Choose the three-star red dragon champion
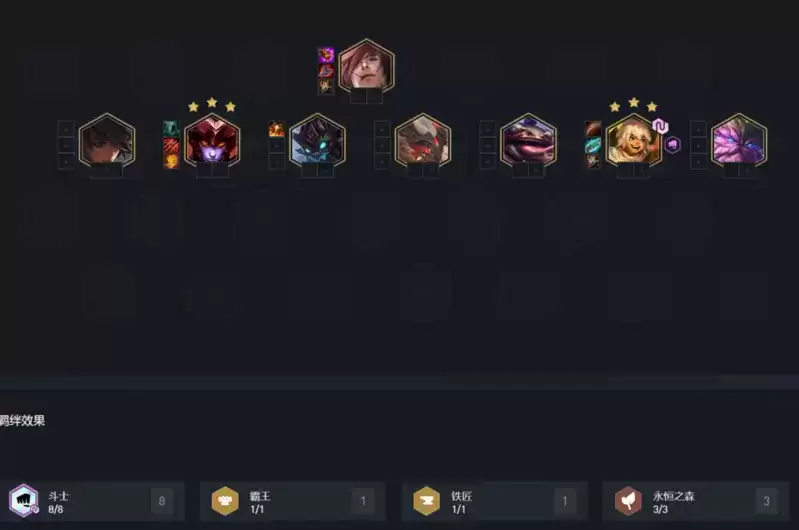 212,141
